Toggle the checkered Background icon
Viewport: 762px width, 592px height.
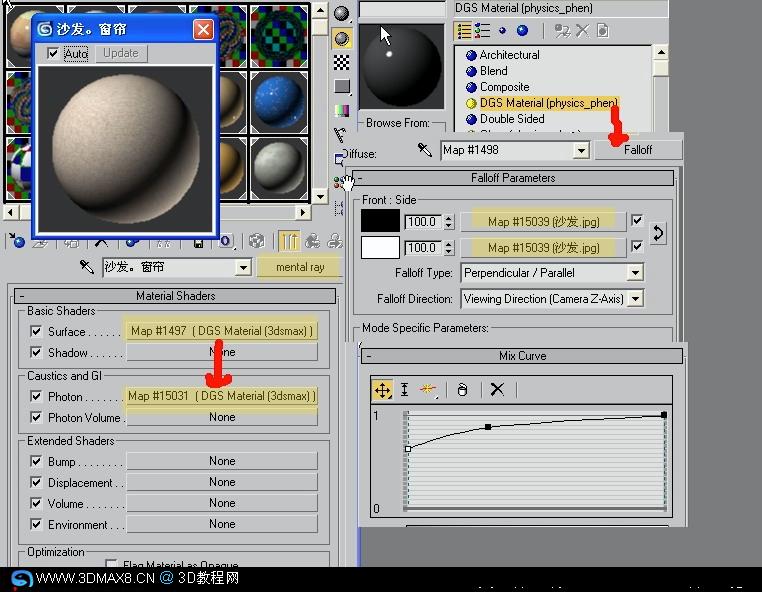342,62
